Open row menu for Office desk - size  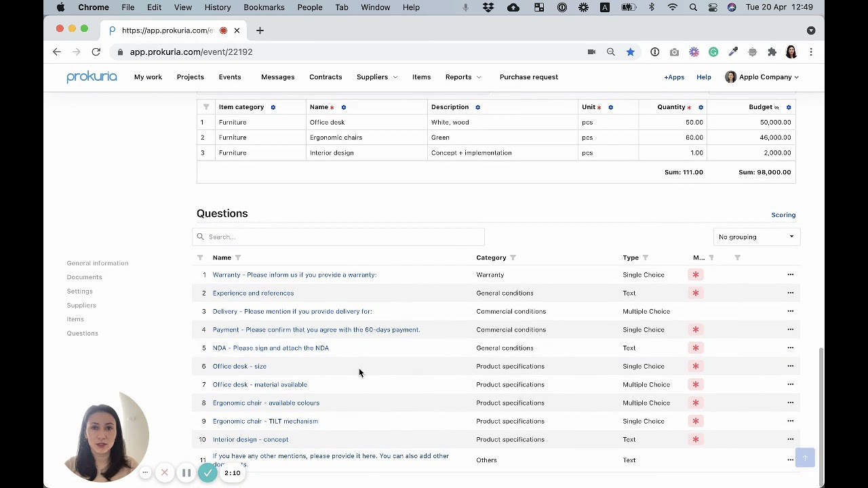coord(791,366)
